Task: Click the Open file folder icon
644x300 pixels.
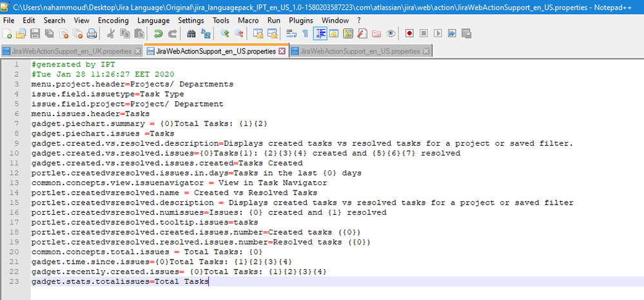Action: (x=21, y=34)
